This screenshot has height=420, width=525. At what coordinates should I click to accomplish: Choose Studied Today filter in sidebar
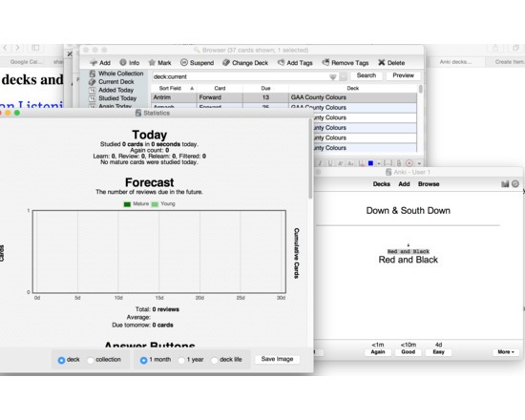click(113, 98)
